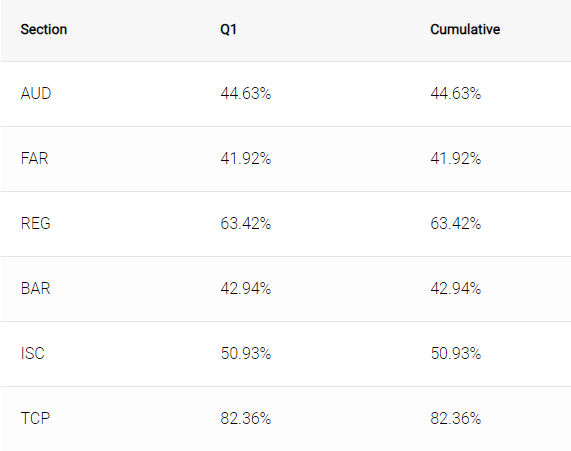Screen dimensions: 571x451
Task: Click the Section column header
Action: pyautogui.click(x=44, y=30)
